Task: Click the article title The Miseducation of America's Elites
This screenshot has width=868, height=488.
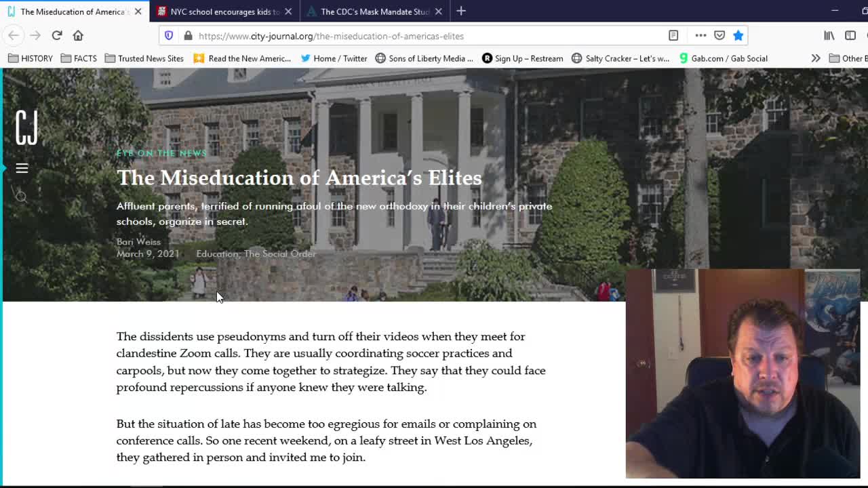Action: pos(299,178)
